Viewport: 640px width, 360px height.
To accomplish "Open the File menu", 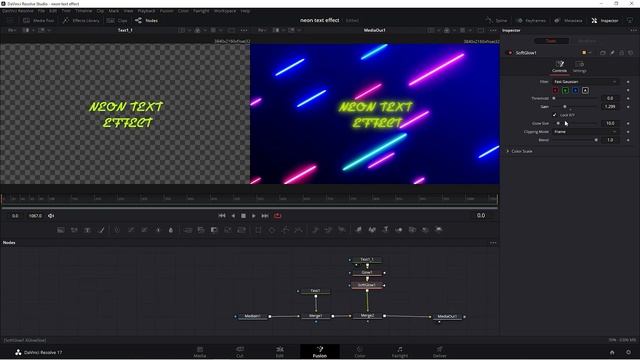I will (41, 11).
